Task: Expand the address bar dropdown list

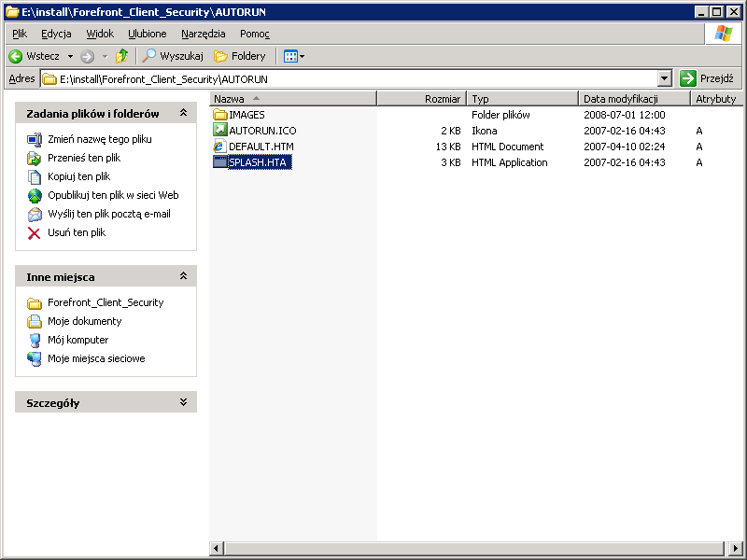Action: pyautogui.click(x=665, y=78)
